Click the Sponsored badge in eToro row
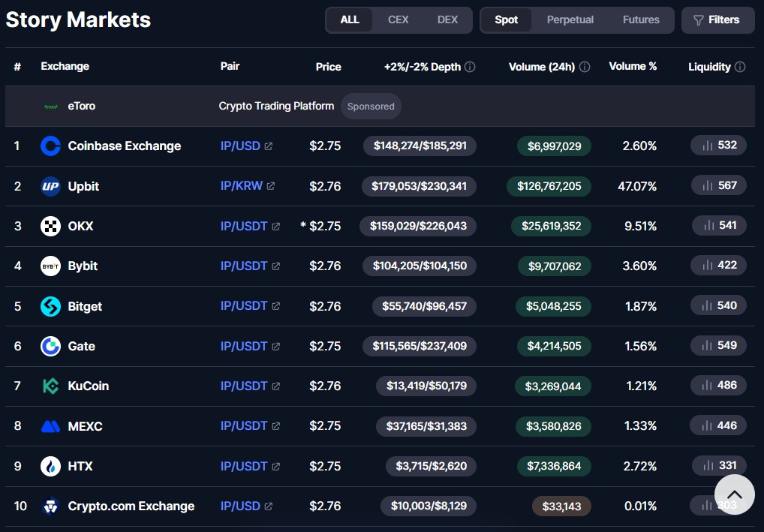This screenshot has width=764, height=532. tap(371, 107)
